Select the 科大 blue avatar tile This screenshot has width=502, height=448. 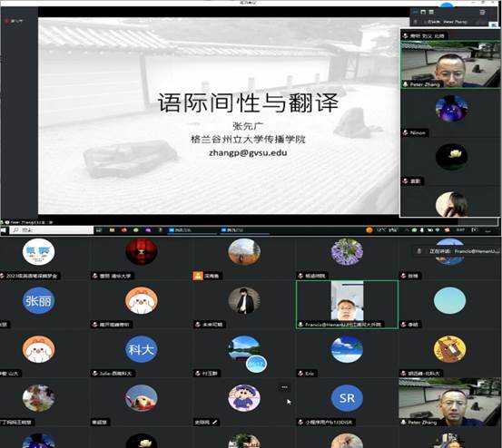click(142, 349)
